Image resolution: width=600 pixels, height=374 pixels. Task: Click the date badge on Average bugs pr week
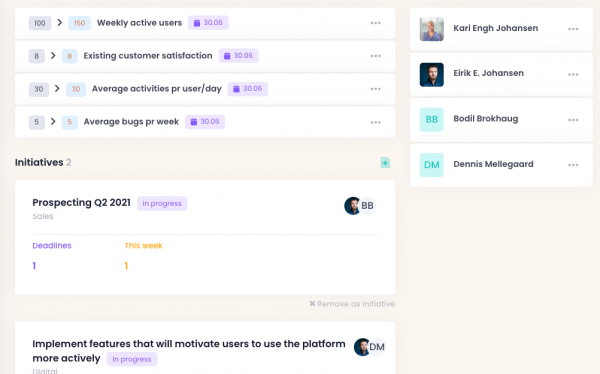pos(205,122)
